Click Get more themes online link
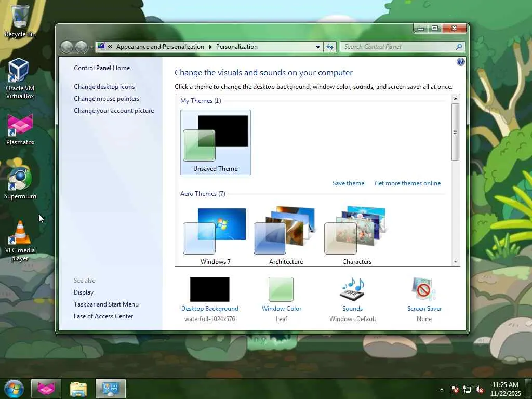This screenshot has height=399, width=532. (x=407, y=183)
